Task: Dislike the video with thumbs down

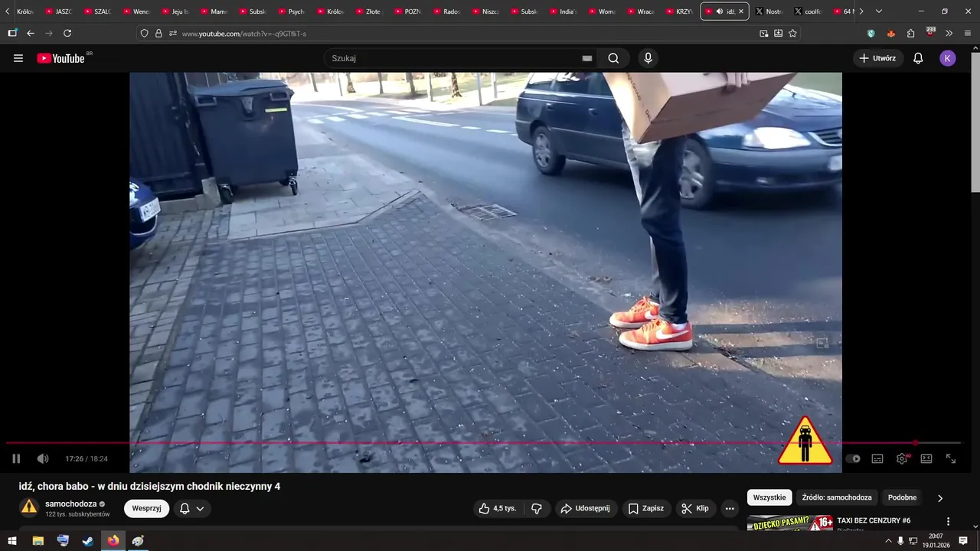Action: (x=537, y=508)
